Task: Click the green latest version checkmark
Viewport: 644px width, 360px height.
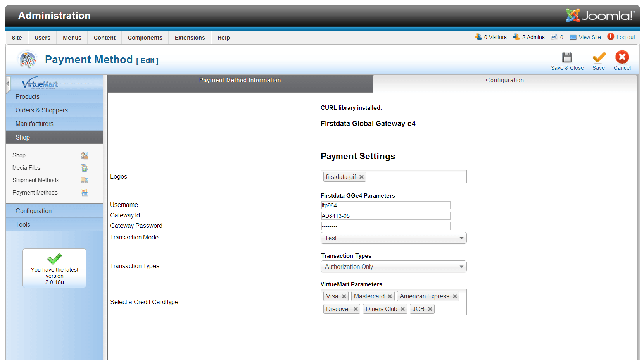Action: pyautogui.click(x=55, y=258)
